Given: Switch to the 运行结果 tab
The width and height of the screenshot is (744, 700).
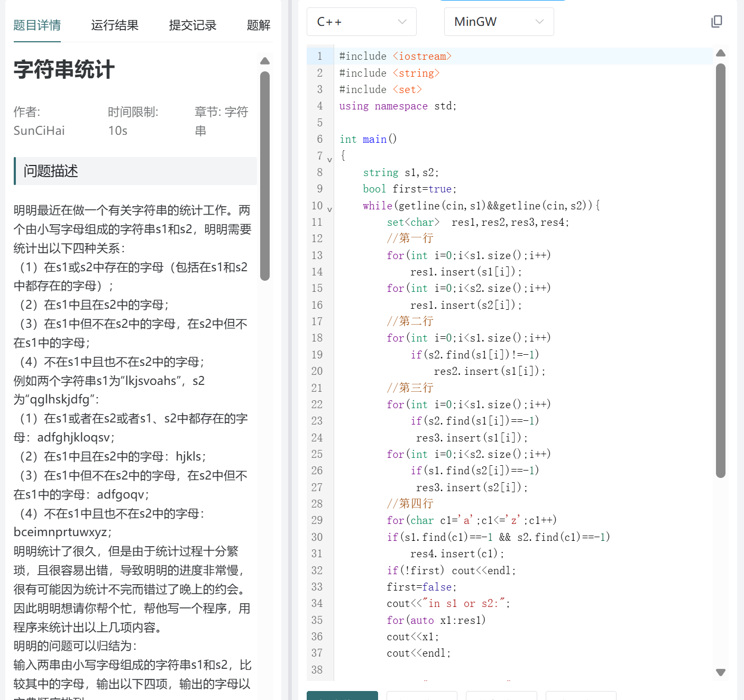Looking at the screenshot, I should [115, 25].
